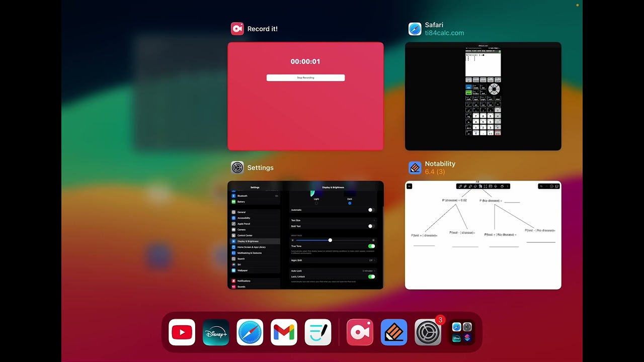Click Battery icon in Settings sidebar
Screen dimensions: 644x362
(233, 202)
